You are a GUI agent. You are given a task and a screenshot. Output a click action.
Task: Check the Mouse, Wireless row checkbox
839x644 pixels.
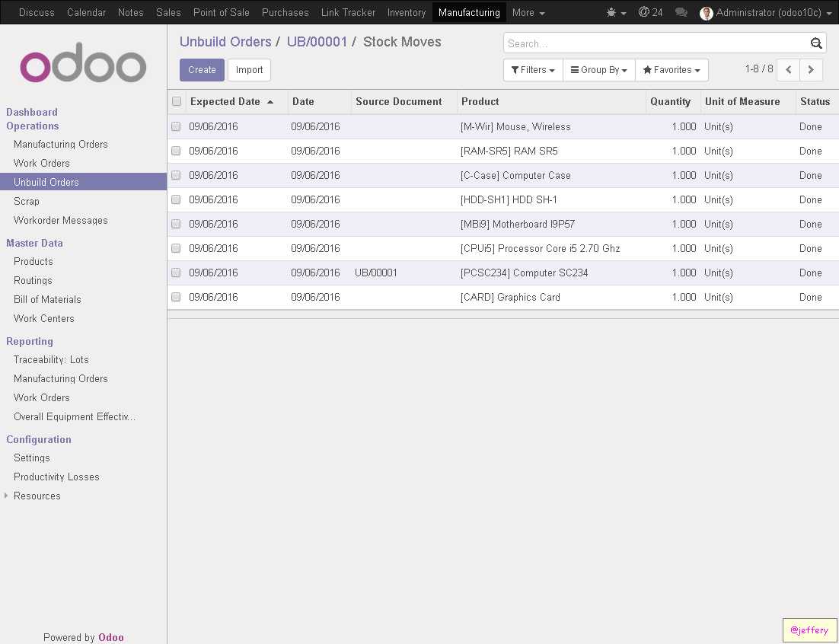[x=176, y=127]
